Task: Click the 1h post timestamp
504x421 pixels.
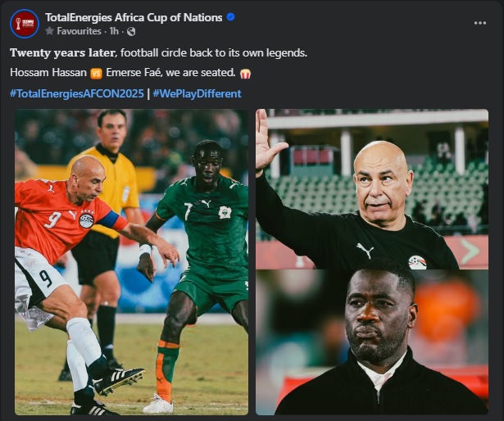Action: click(x=114, y=31)
